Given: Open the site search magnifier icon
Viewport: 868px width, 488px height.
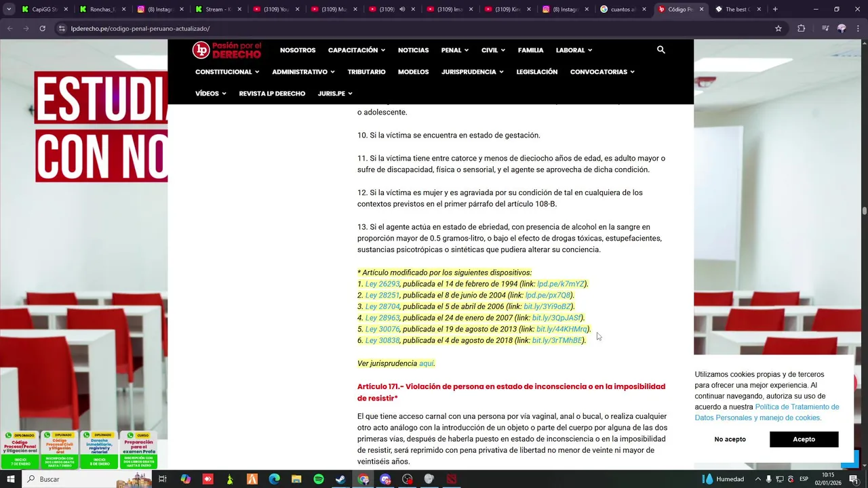Looking at the screenshot, I should coord(661,49).
